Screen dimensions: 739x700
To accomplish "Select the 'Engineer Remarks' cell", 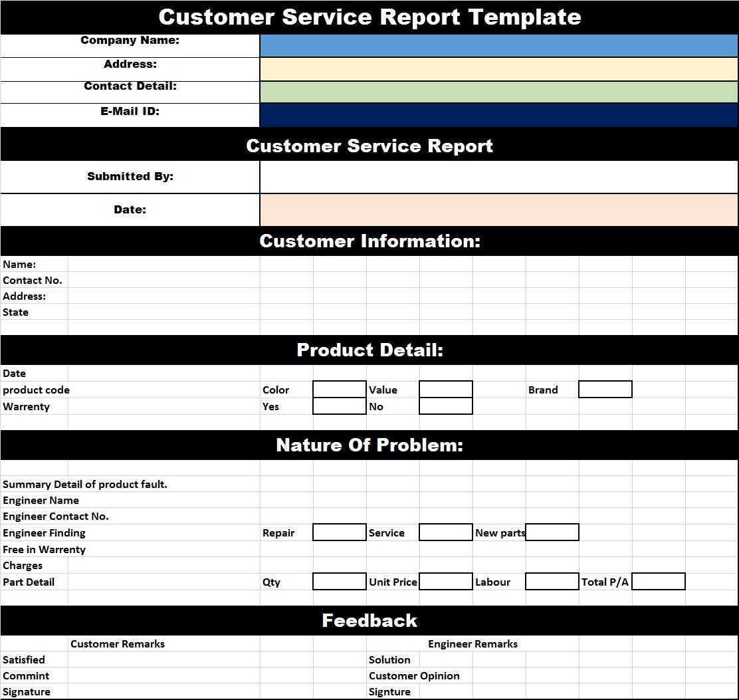I will (x=473, y=643).
